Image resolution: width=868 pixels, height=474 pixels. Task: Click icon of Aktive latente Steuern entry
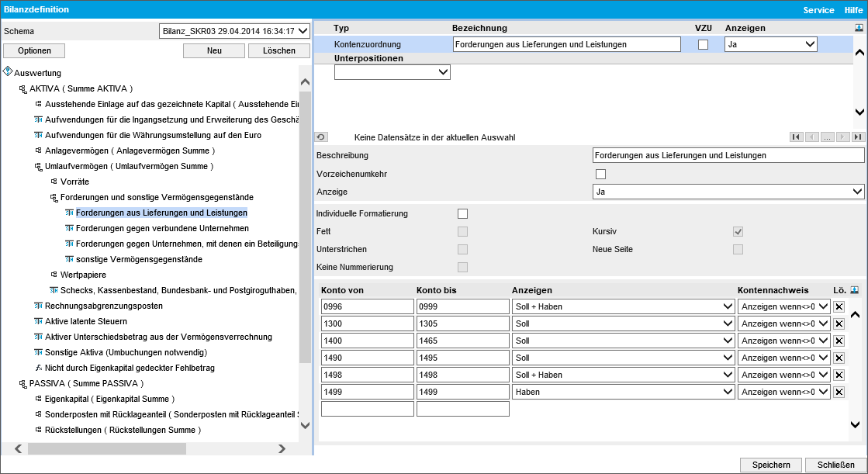point(38,320)
